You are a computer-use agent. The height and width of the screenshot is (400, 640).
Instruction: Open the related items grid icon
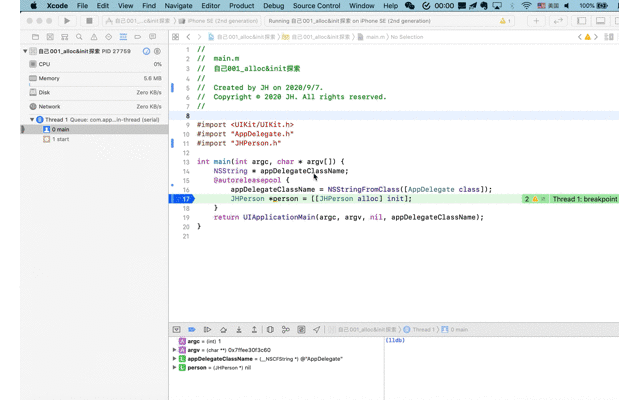[x=176, y=37]
